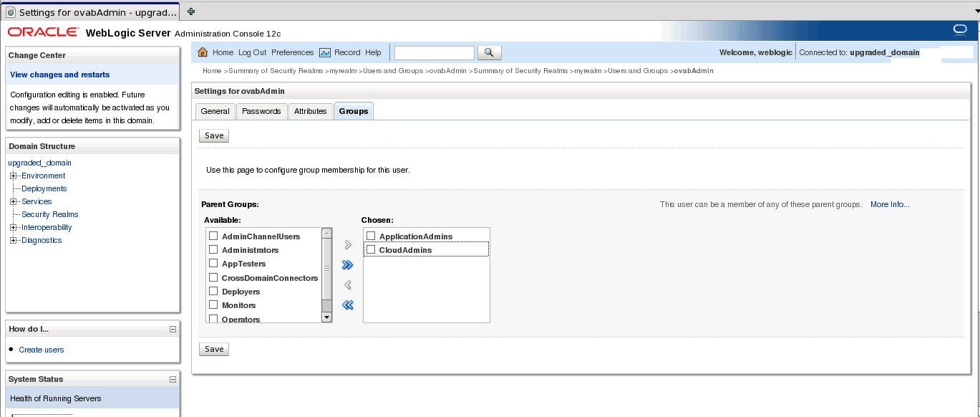Viewport: 980px width, 417px height.
Task: Click the Services tree link
Action: [37, 201]
